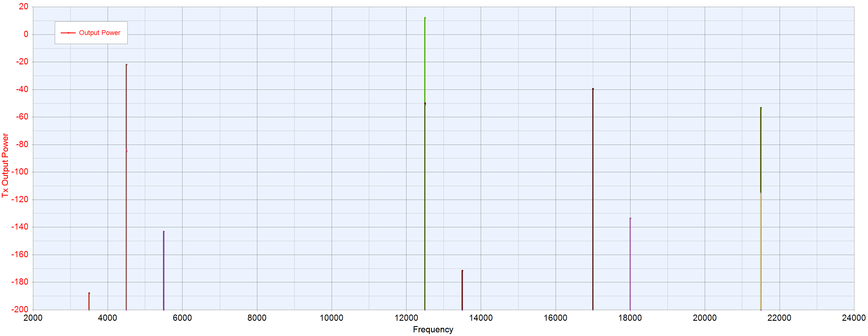
Task: Click y-axis tick label -100
Action: tap(20, 172)
